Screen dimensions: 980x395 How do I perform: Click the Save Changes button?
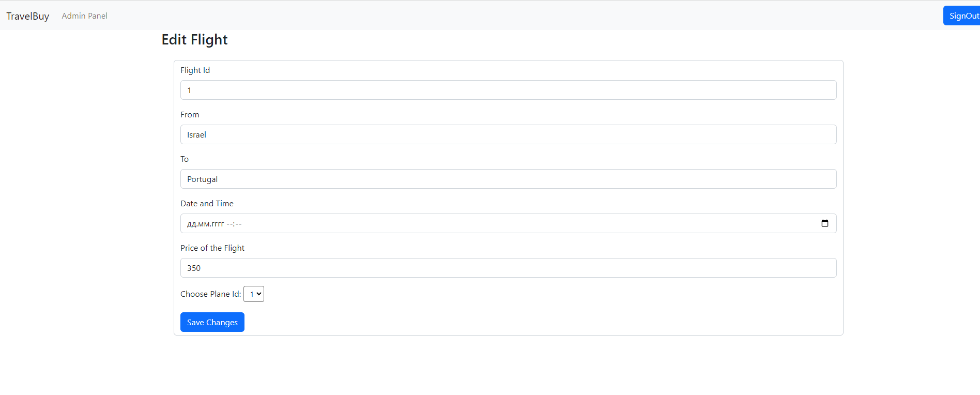coord(212,322)
